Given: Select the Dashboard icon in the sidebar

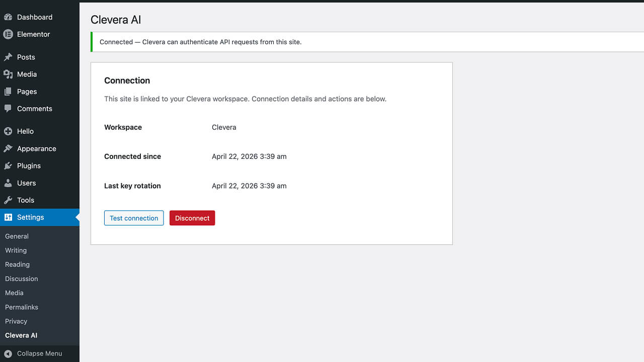Looking at the screenshot, I should (9, 17).
